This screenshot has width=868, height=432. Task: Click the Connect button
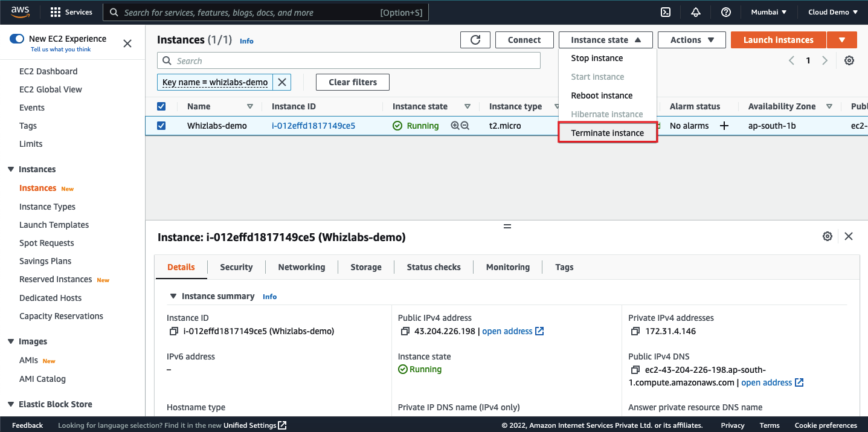pos(524,40)
